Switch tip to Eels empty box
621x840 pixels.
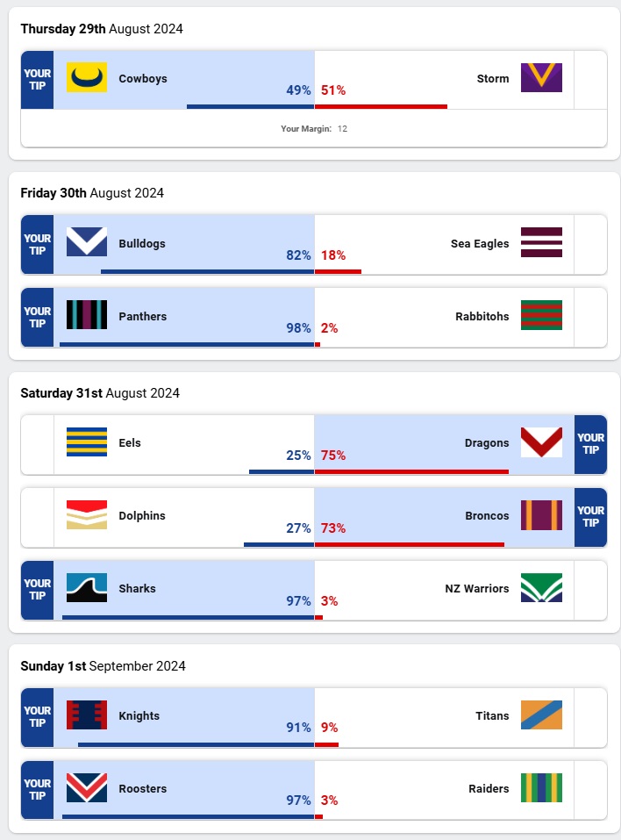pyautogui.click(x=37, y=444)
